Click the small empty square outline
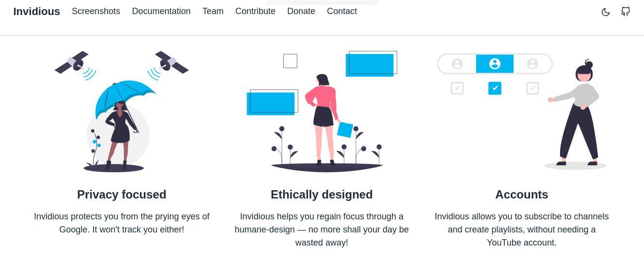The width and height of the screenshot is (644, 264). pos(290,61)
